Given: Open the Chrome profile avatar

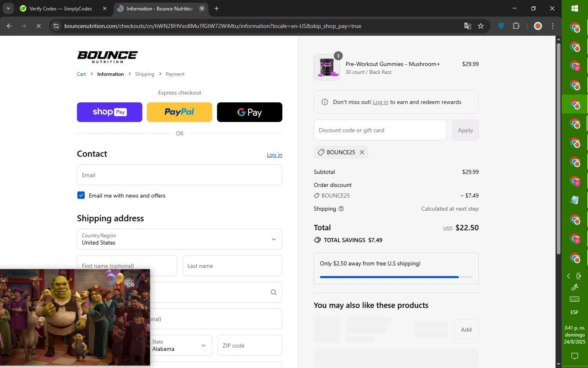Looking at the screenshot, I should point(538,26).
